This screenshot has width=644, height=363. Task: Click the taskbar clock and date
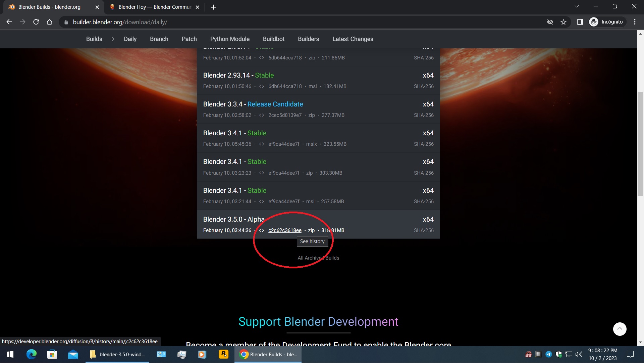click(603, 354)
